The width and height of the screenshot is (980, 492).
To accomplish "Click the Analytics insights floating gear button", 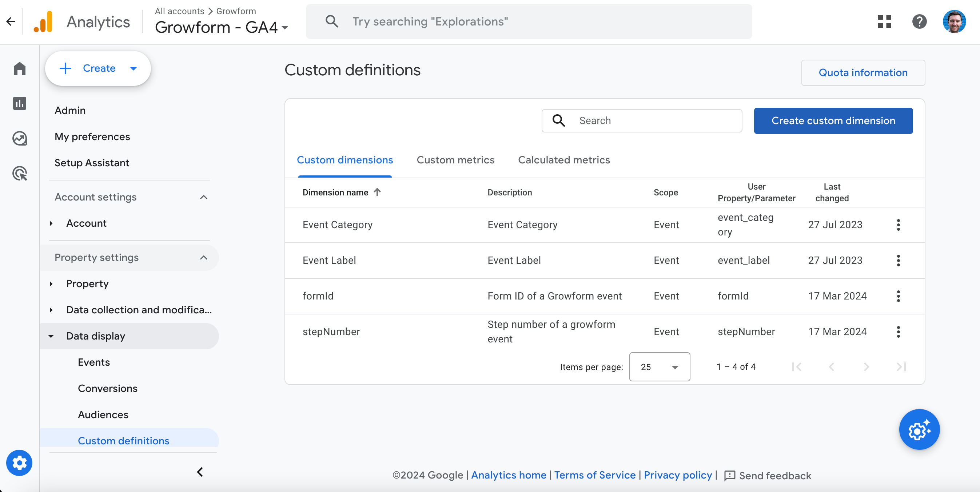I will [x=919, y=429].
